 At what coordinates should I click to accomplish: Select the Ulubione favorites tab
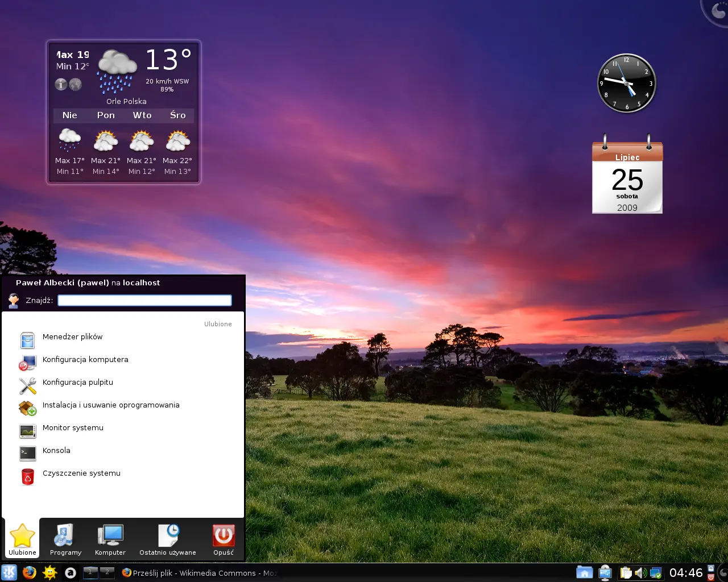click(22, 539)
